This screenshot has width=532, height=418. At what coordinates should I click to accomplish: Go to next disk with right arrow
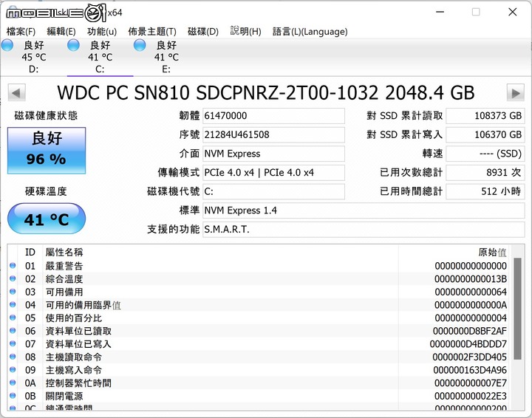(516, 93)
